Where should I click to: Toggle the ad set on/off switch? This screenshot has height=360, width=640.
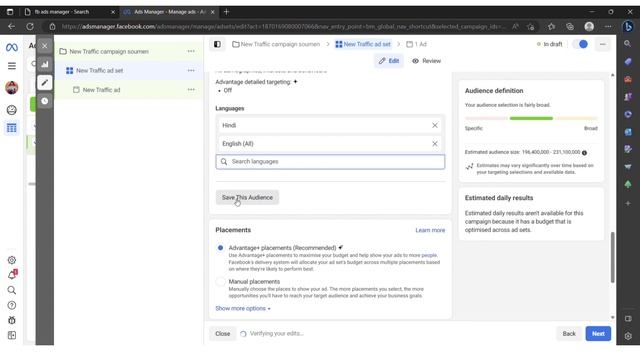click(x=580, y=44)
